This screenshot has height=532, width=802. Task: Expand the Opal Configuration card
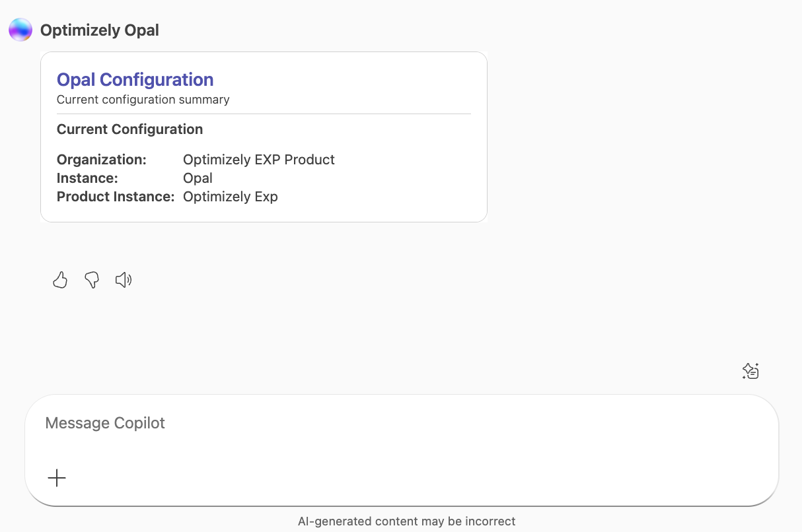click(x=264, y=137)
